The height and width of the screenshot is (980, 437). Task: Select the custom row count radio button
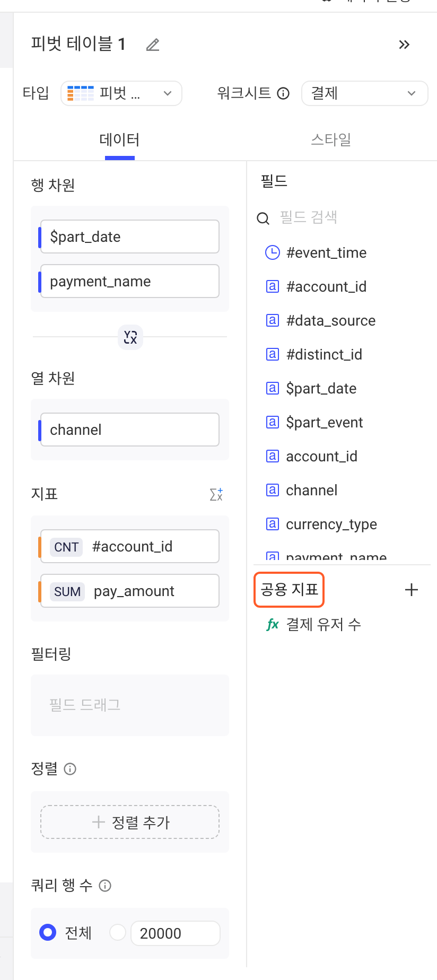pos(117,932)
